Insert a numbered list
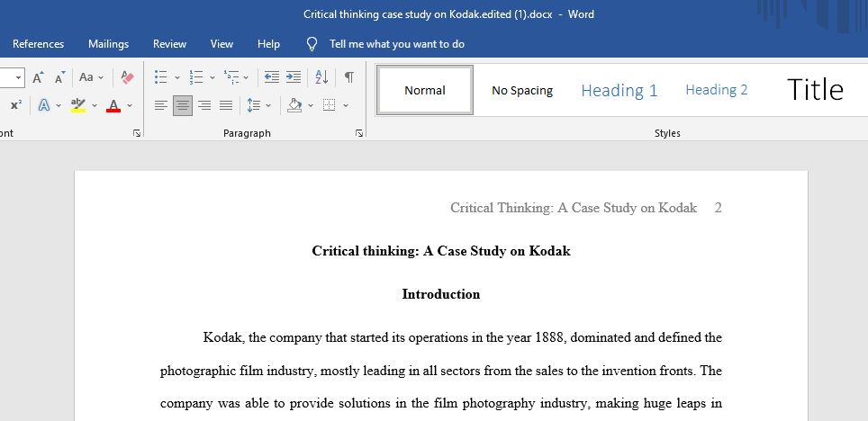Image resolution: width=868 pixels, height=421 pixels. (196, 77)
